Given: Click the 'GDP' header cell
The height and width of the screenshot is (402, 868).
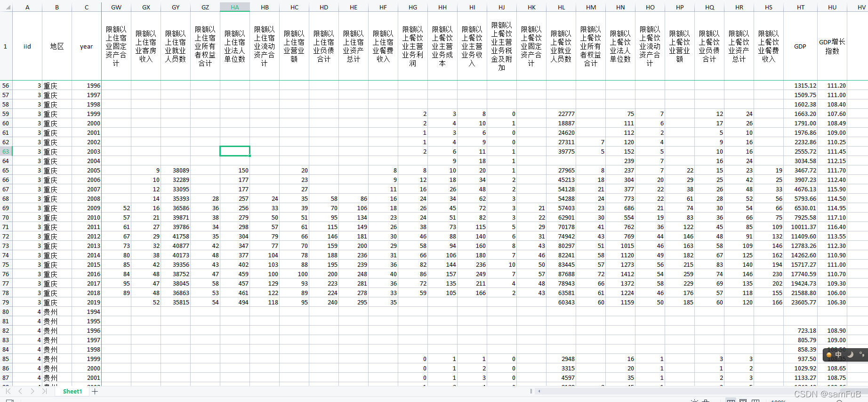Looking at the screenshot, I should tap(801, 46).
